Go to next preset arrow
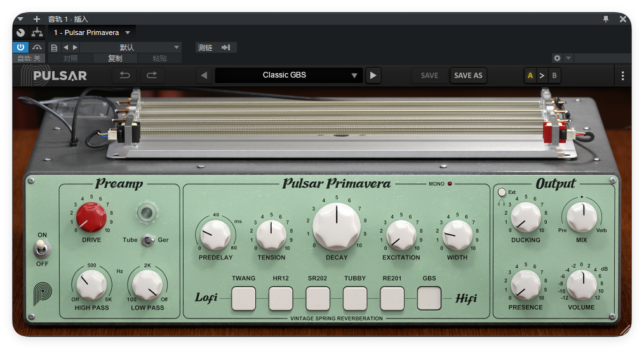The image size is (644, 349). [x=373, y=75]
